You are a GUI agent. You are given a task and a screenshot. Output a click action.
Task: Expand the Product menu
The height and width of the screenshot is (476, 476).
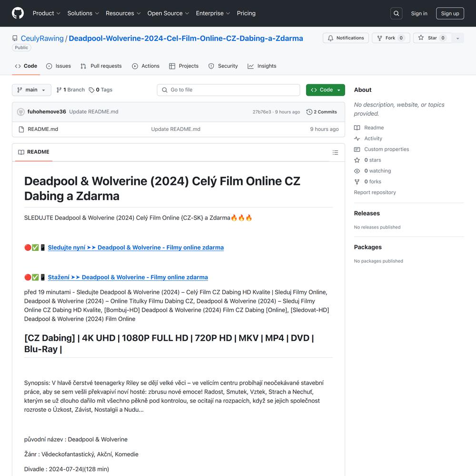tap(47, 13)
